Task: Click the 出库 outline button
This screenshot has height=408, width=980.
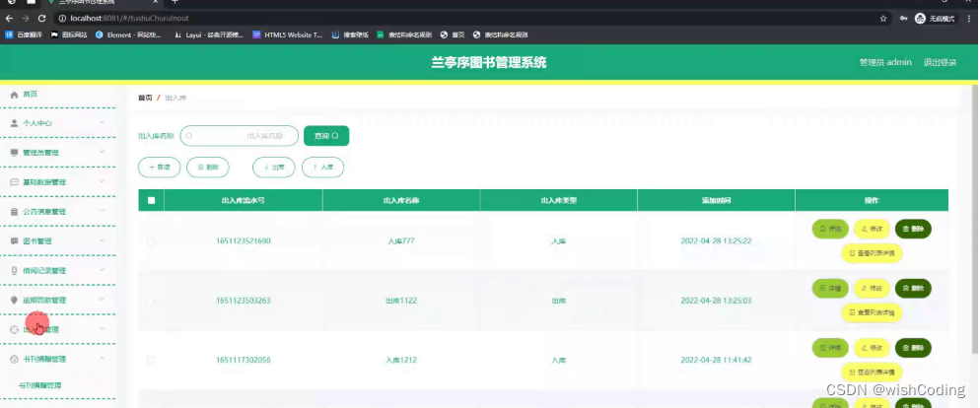Action: tap(274, 168)
